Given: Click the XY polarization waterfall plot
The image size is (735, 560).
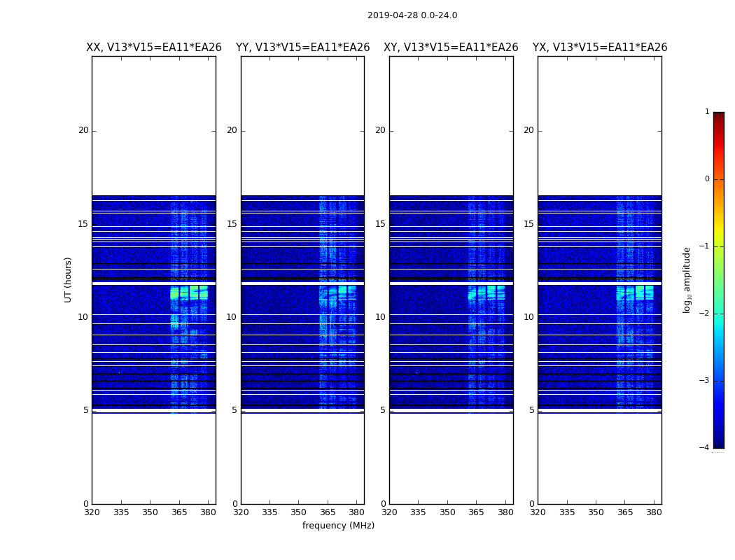Looking at the screenshot, I should point(451,280).
